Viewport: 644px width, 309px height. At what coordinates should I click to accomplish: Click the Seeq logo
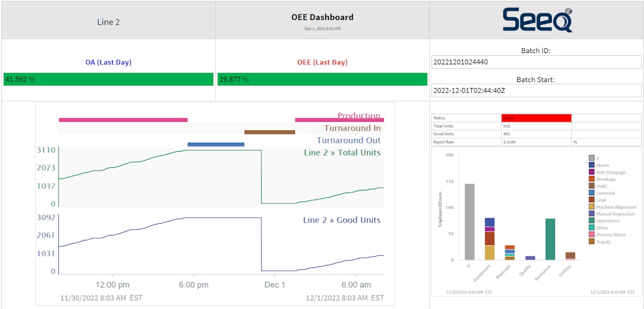(537, 20)
